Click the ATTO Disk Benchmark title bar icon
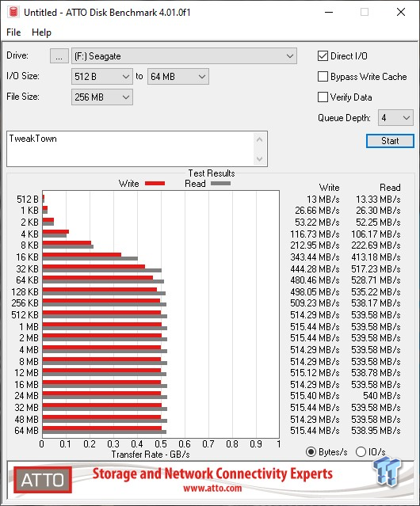 pyautogui.click(x=13, y=12)
